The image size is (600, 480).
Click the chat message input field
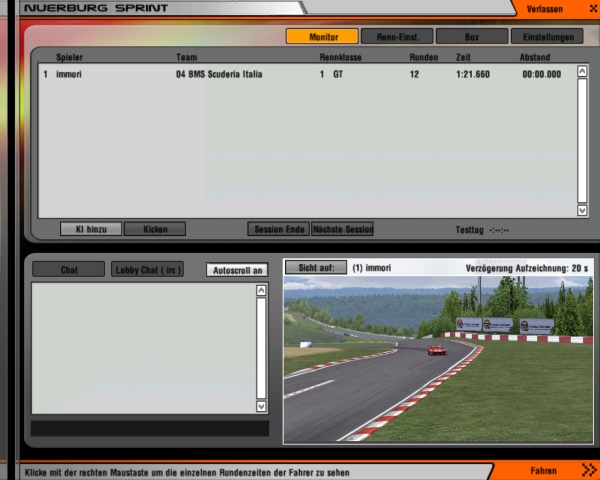[150, 428]
